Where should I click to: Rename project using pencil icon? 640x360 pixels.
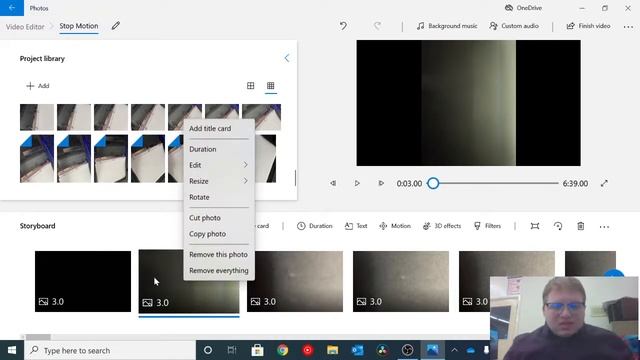tap(116, 26)
